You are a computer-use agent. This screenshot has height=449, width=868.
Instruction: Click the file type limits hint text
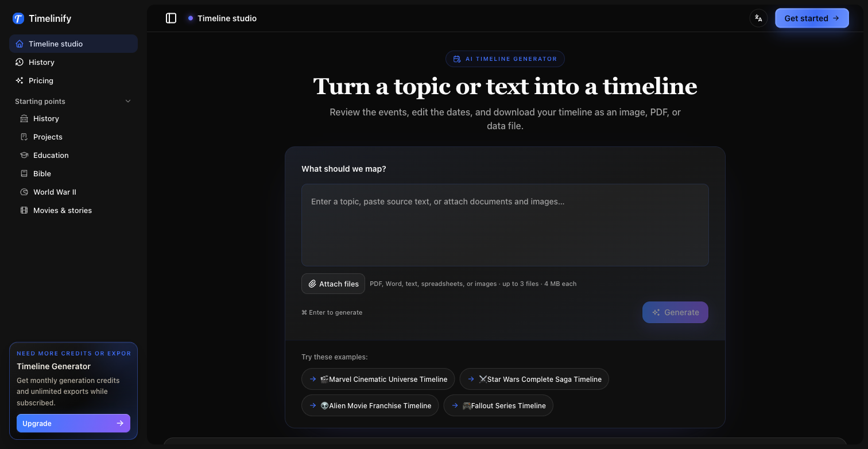(x=473, y=284)
